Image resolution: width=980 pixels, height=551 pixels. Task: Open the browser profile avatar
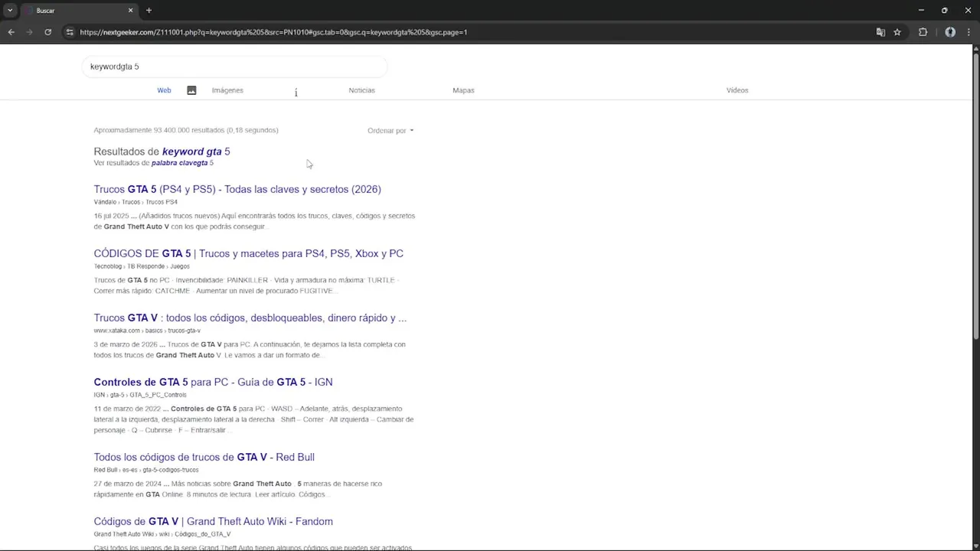(x=950, y=32)
